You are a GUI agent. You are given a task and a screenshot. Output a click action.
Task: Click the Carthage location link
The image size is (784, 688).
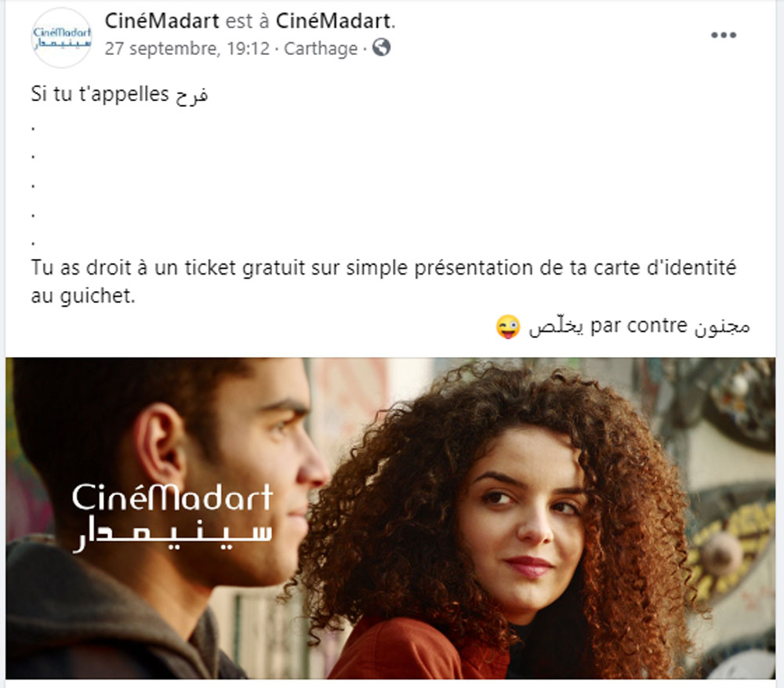pyautogui.click(x=321, y=49)
